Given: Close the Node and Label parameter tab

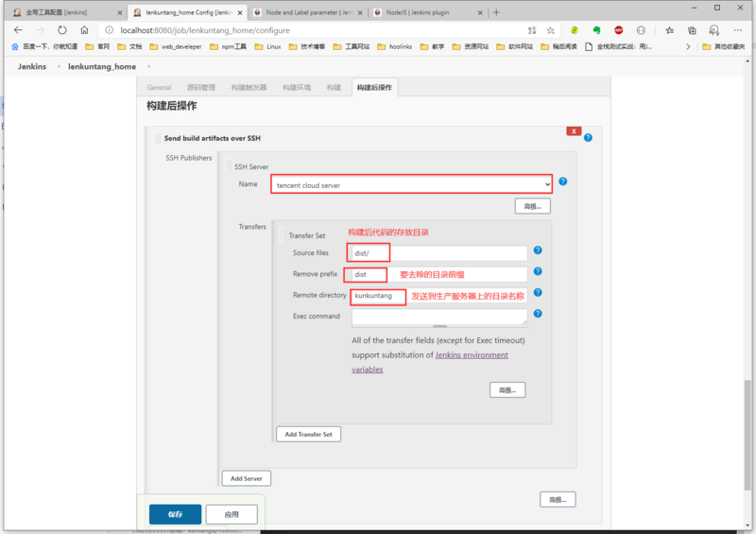Looking at the screenshot, I should tap(360, 13).
